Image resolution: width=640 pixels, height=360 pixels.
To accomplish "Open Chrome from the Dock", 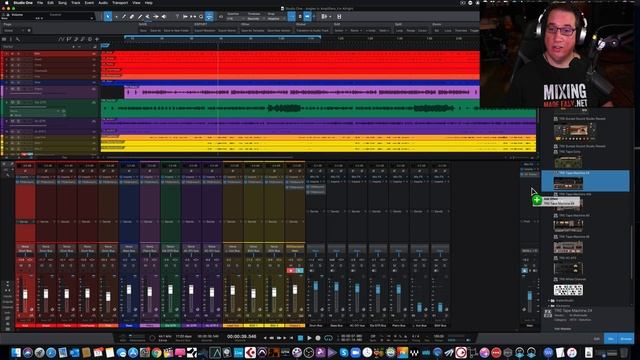I will click(156, 353).
